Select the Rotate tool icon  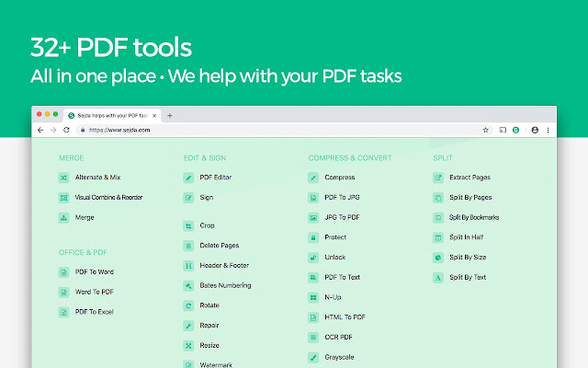pyautogui.click(x=188, y=305)
